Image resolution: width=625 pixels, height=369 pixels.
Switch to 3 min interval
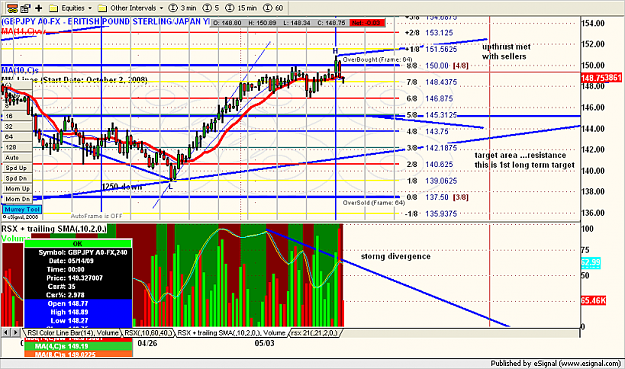(x=183, y=8)
